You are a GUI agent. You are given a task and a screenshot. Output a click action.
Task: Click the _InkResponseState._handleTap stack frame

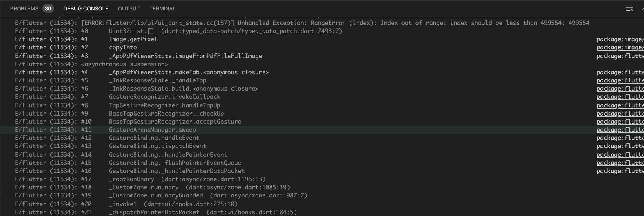point(158,80)
